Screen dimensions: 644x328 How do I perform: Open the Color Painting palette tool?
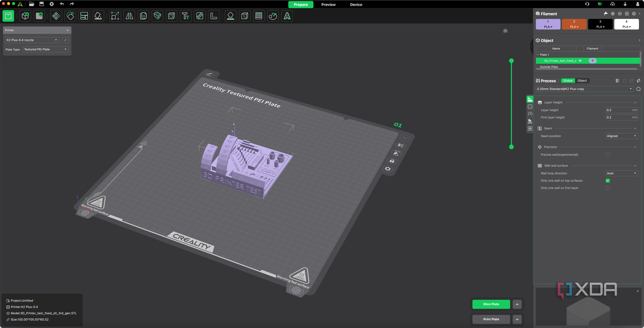(273, 16)
